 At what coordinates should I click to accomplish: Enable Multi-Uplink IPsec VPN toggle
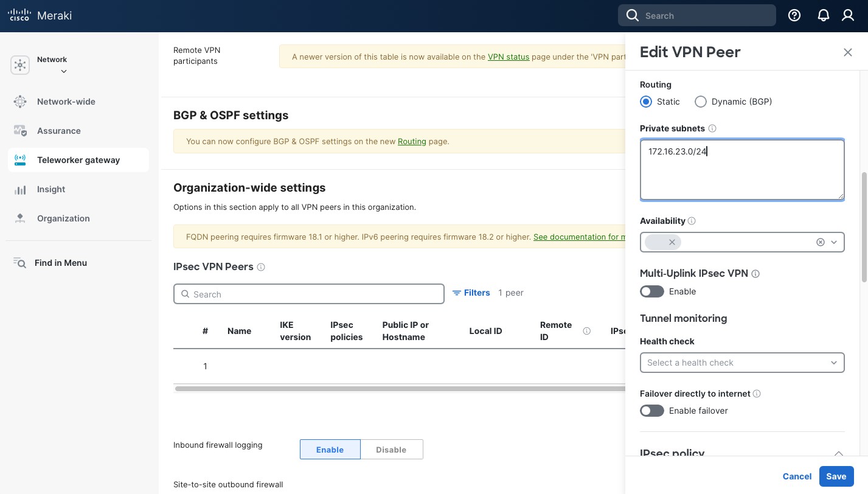pyautogui.click(x=651, y=291)
